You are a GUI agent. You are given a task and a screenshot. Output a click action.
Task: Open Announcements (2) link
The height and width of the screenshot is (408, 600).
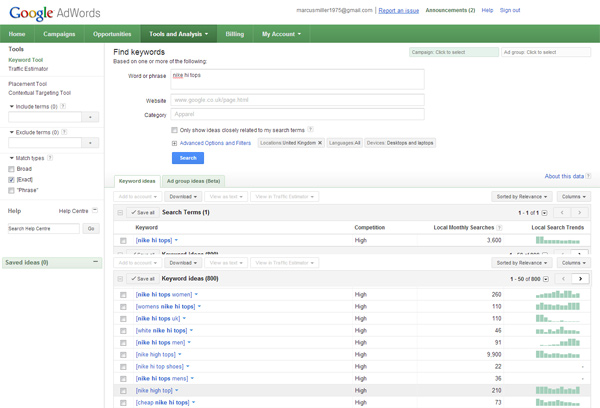450,10
